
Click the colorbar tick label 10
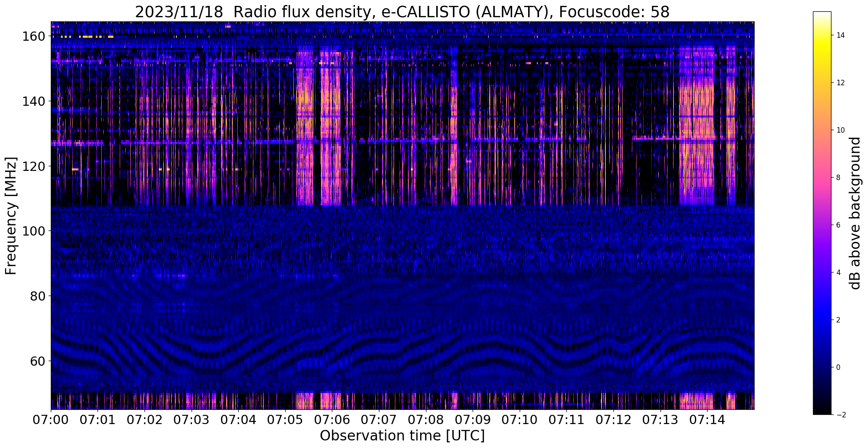coord(841,130)
